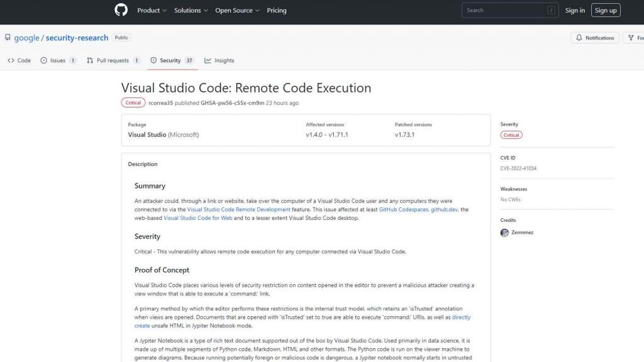Click the Critical label under the title
The width and height of the screenshot is (644, 362).
(133, 102)
